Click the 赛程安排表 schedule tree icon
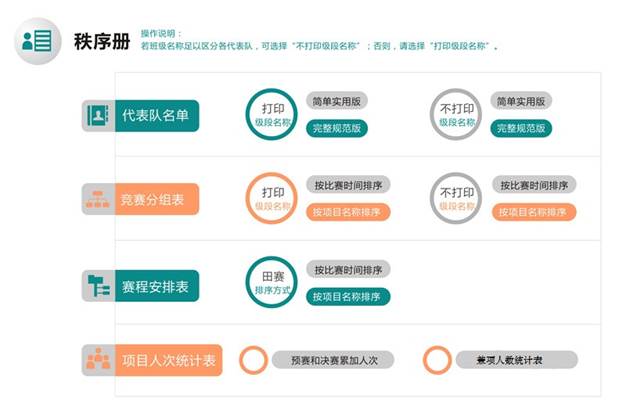This screenshot has width=626, height=402. pos(97,286)
